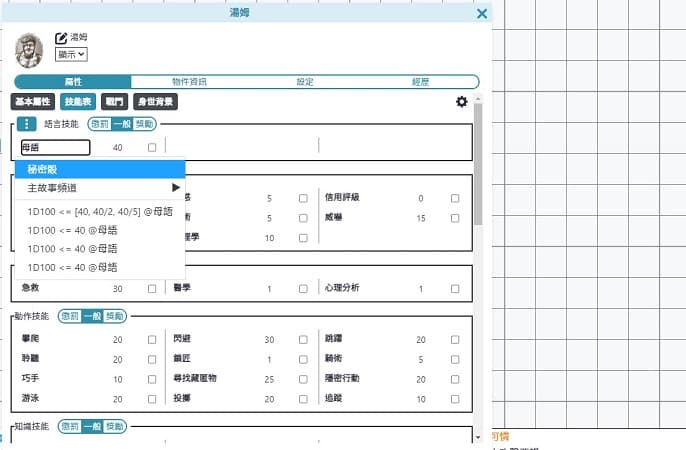This screenshot has height=450, width=686.
Task: Click the edit name pencil icon
Action: [61, 38]
